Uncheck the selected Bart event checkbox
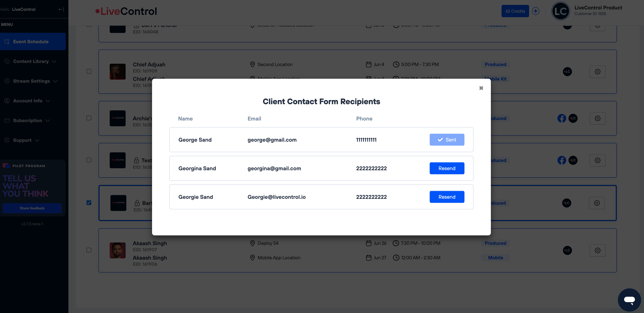 point(89,203)
